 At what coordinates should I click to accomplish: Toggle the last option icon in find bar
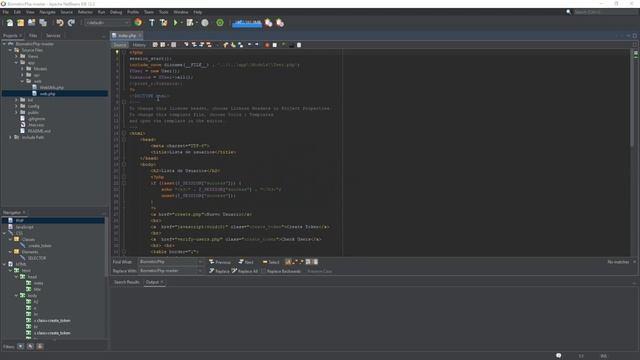pos(315,262)
